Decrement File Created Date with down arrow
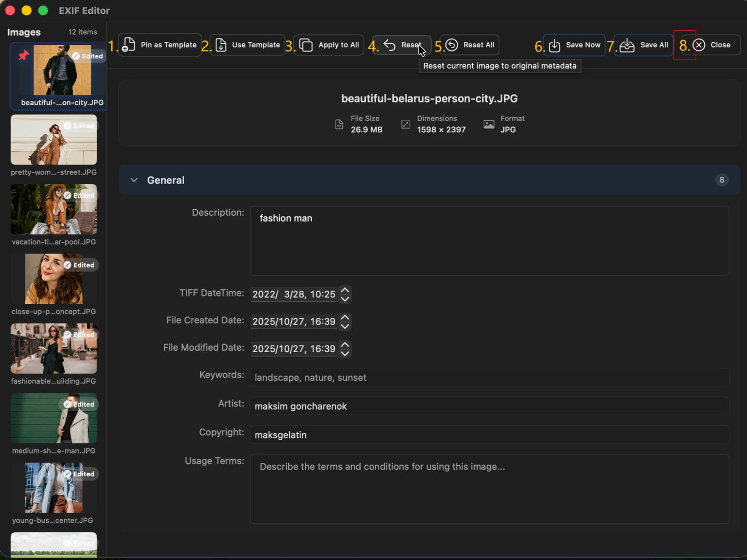The width and height of the screenshot is (747, 560). pyautogui.click(x=345, y=326)
